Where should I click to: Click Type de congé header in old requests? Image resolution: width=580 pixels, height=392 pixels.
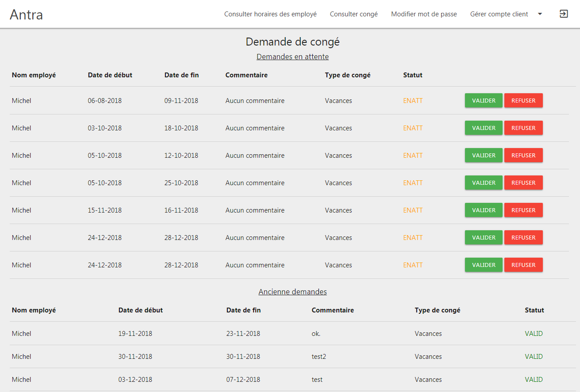[x=438, y=310]
